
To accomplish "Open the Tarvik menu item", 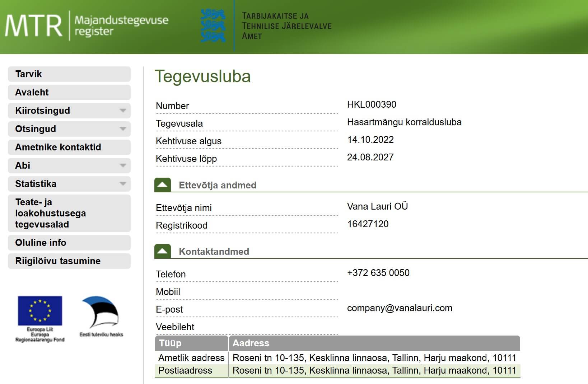I will click(69, 74).
